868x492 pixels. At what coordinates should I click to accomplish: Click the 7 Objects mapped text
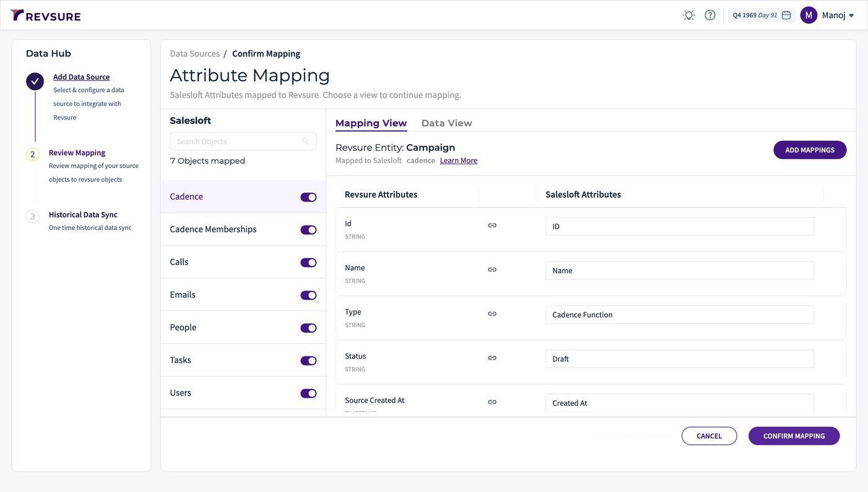coord(207,161)
